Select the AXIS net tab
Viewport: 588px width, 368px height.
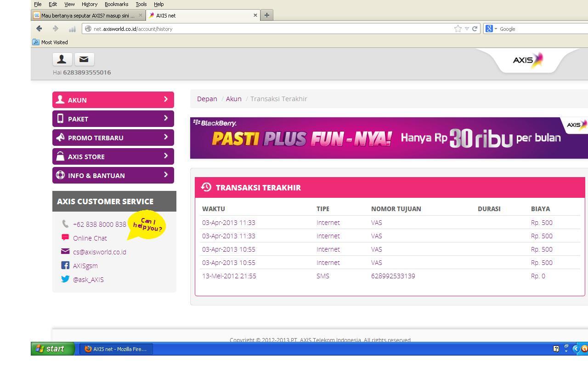pos(204,15)
